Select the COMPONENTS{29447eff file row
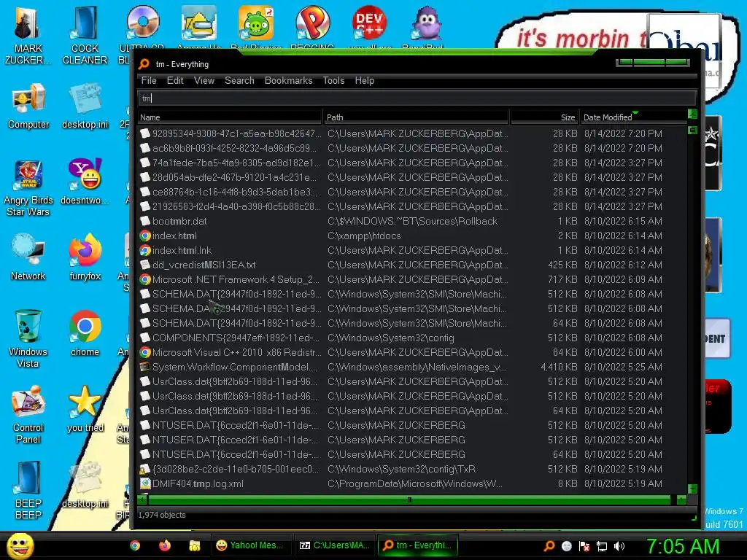747x560 pixels. [x=412, y=338]
